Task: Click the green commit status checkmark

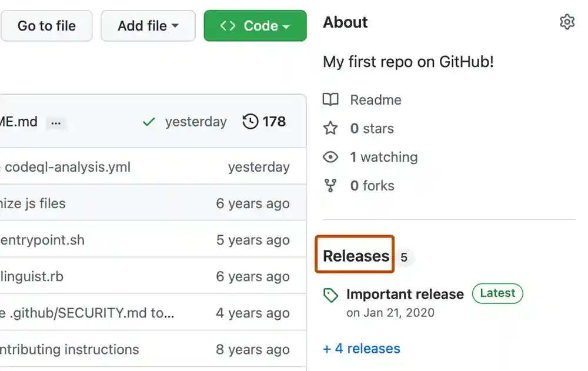Action: tap(149, 122)
